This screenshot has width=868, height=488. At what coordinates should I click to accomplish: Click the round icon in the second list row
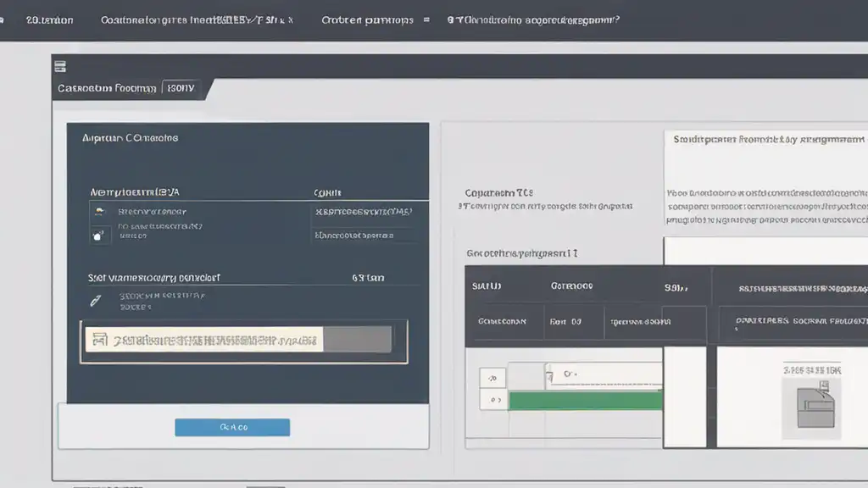[x=98, y=236]
